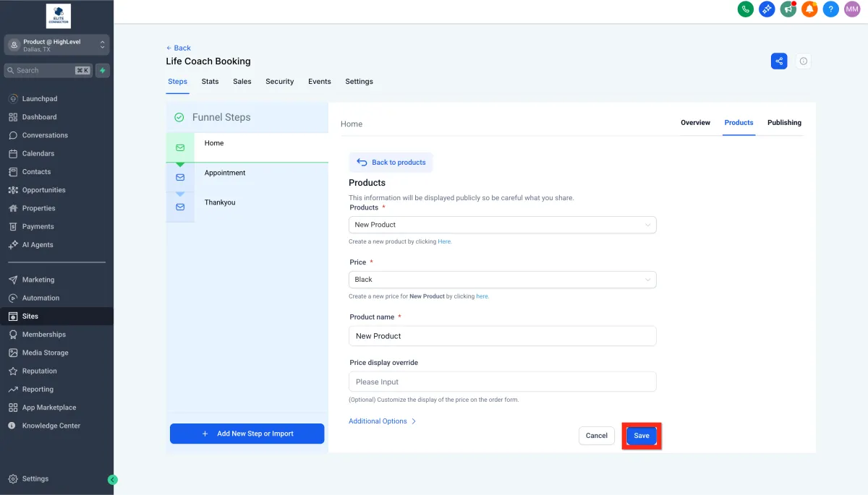The width and height of the screenshot is (868, 495).
Task: Click the info circle icon near share
Action: tap(804, 61)
